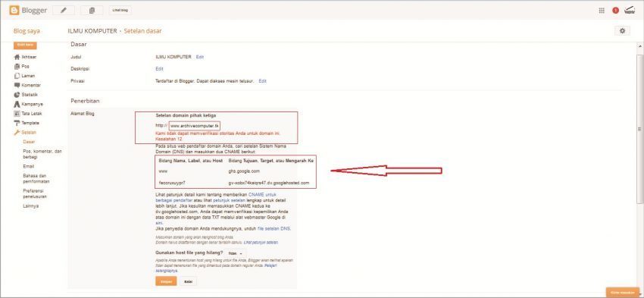Open Google apps grid icon
This screenshot has width=644, height=298.
pos(602,11)
